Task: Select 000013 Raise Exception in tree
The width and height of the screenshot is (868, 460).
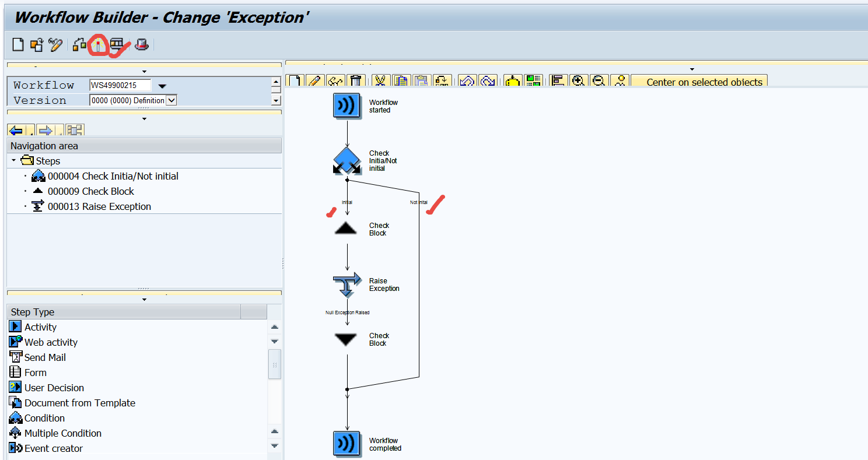Action: coord(99,206)
